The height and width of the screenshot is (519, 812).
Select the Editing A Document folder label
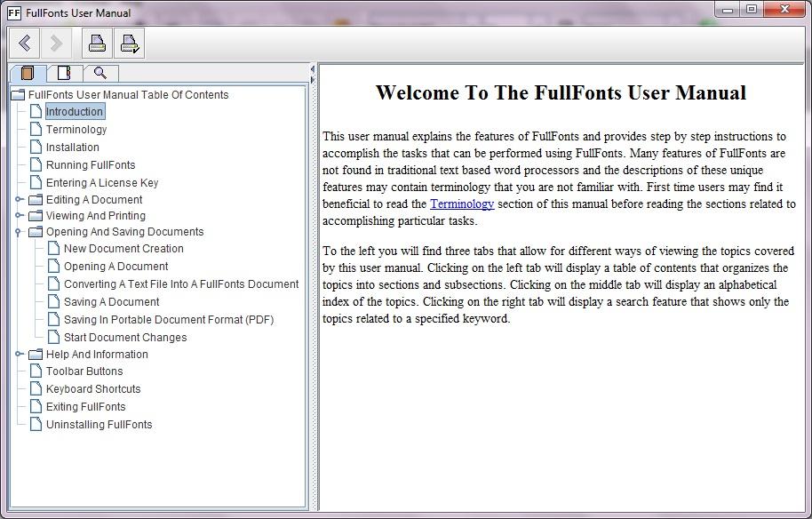(x=94, y=200)
